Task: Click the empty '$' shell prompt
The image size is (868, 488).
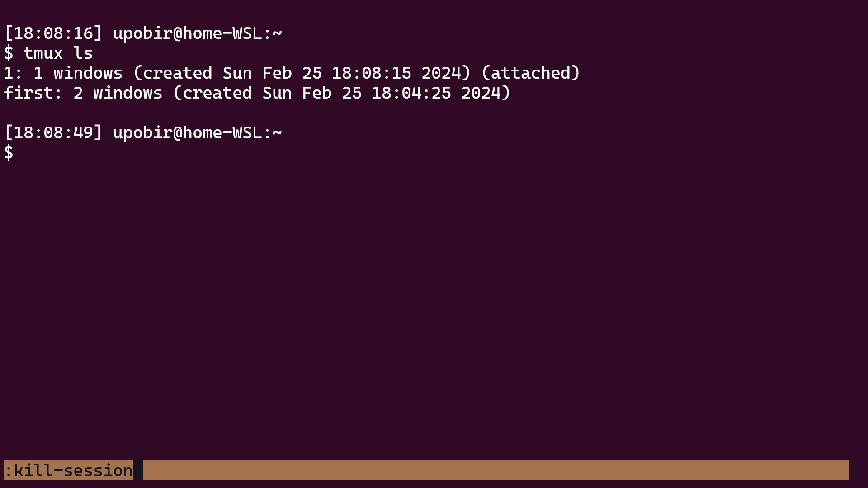Action: click(9, 153)
